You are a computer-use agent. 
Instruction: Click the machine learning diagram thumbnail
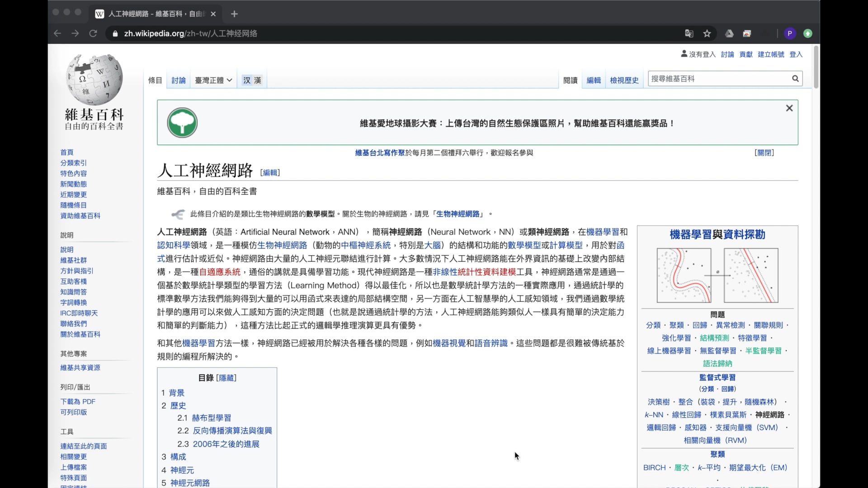(717, 275)
